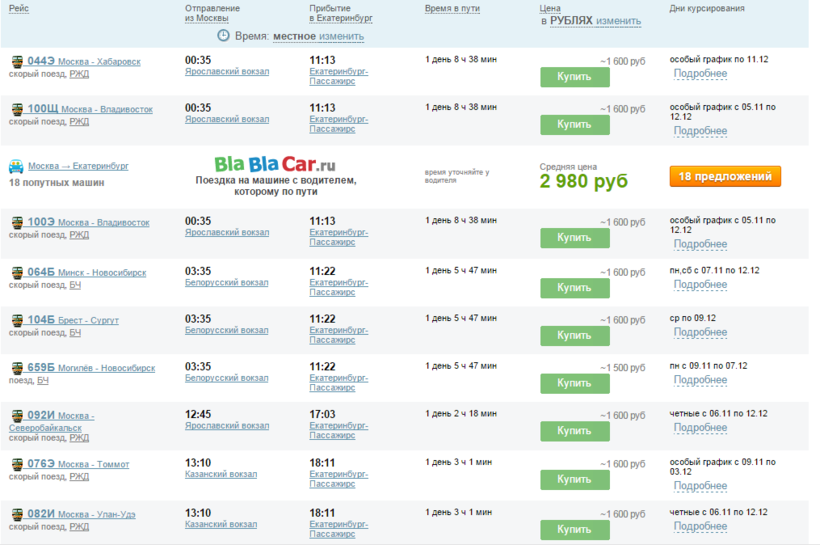Screen dimensions: 820x545
Task: Expand Подробнее for train 044Э schedule
Action: pos(699,74)
